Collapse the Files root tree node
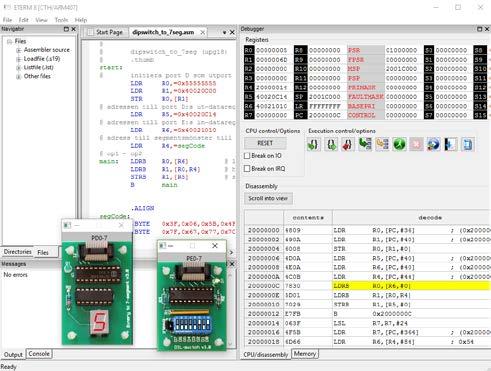Screen dimensions: 491x371 coord(10,41)
